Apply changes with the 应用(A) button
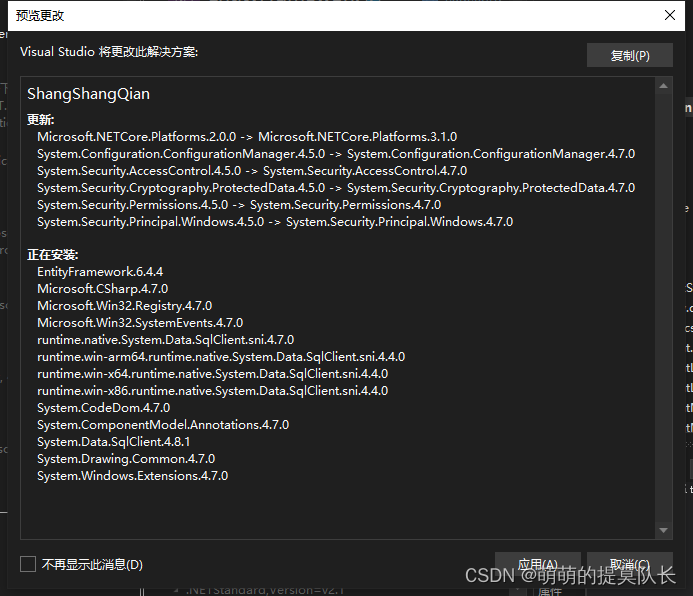 pyautogui.click(x=537, y=564)
